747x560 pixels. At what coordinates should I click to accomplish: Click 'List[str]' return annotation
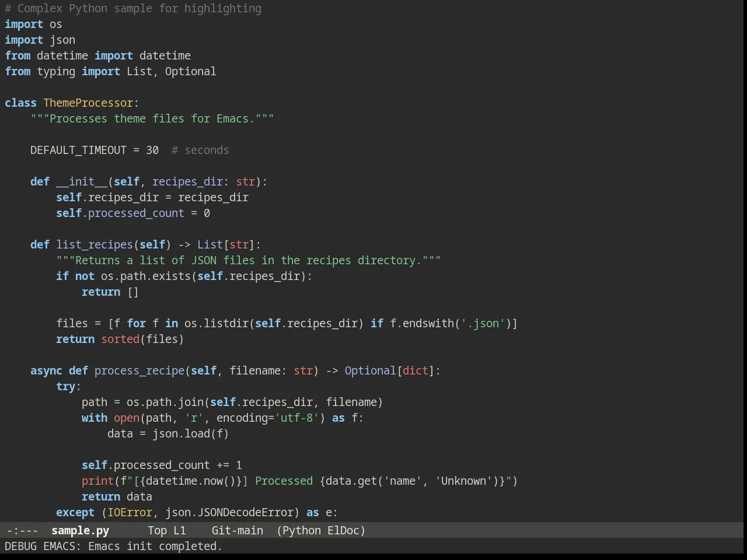226,245
